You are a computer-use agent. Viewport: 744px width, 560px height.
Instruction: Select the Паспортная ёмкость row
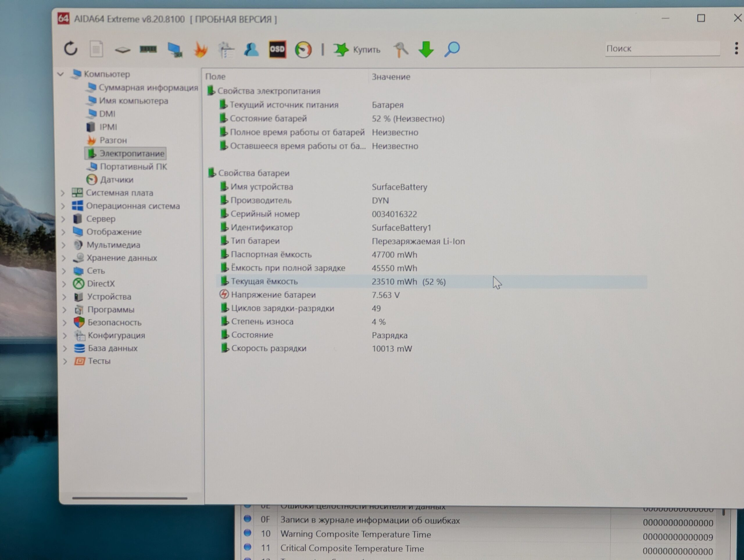(x=432, y=254)
